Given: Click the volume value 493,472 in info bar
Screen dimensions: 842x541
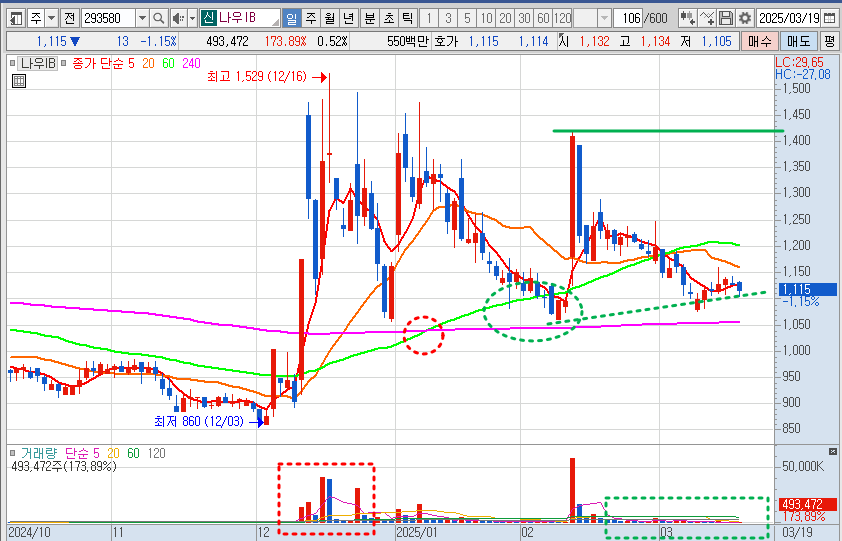Looking at the screenshot, I should (x=228, y=41).
